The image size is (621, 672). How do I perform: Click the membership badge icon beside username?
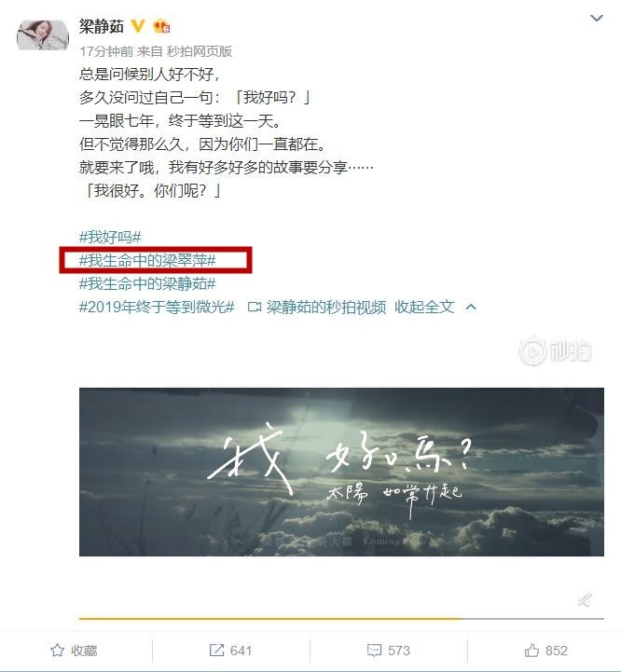click(x=161, y=27)
